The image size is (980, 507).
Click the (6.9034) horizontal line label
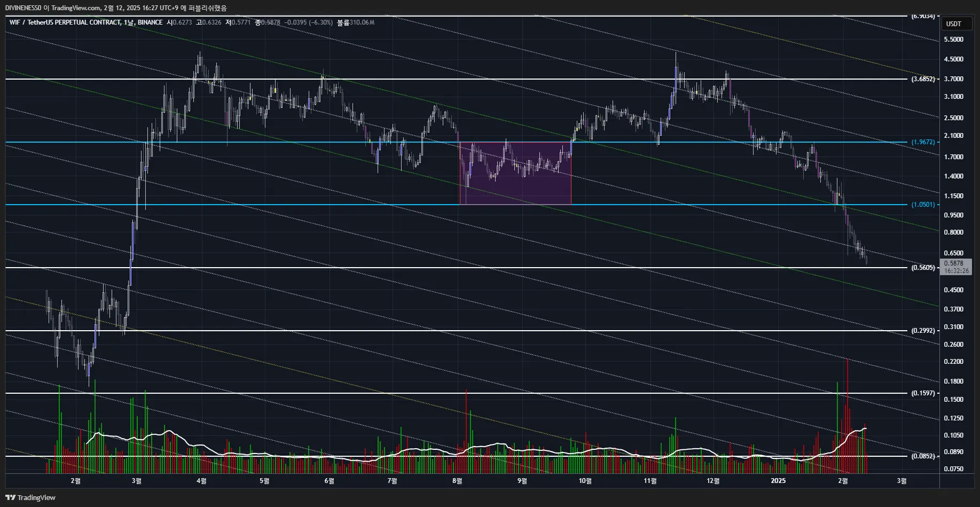point(923,16)
